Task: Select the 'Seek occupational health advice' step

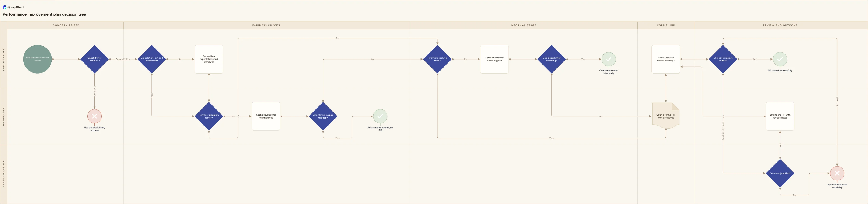Action: point(266,116)
